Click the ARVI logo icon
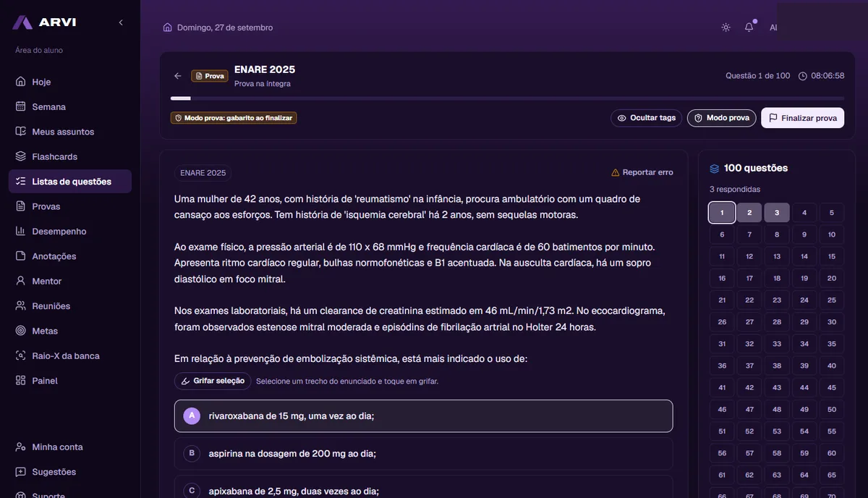868x498 pixels. coord(22,22)
